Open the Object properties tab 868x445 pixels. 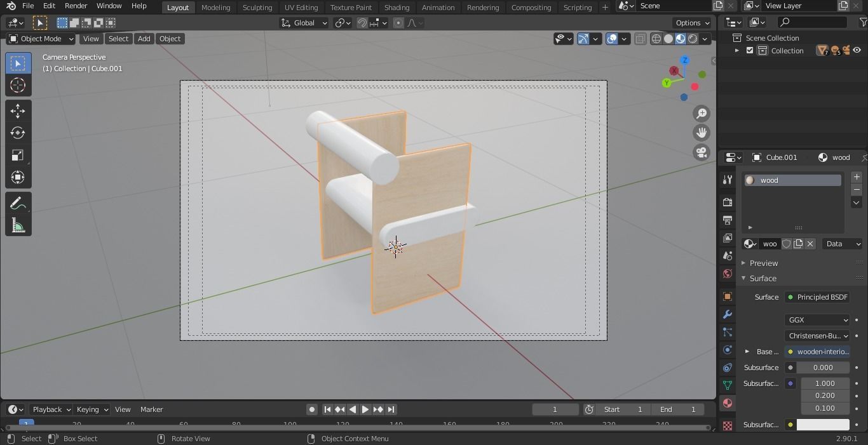click(728, 296)
